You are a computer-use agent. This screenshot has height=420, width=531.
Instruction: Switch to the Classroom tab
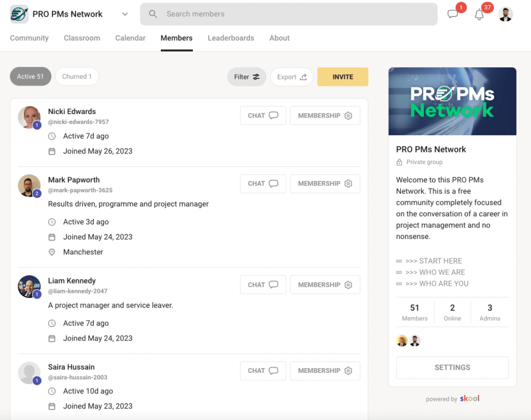[x=82, y=38]
